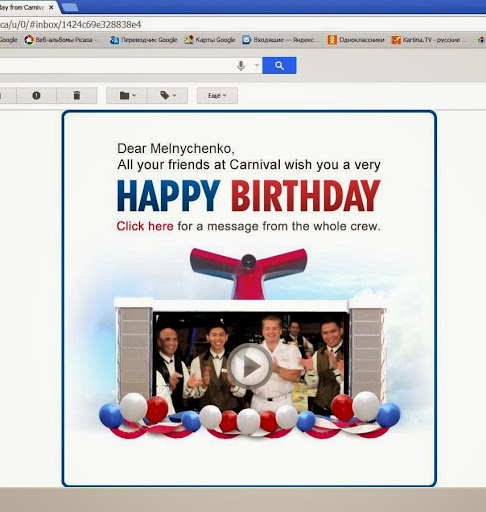The height and width of the screenshot is (512, 486).
Task: Start voice search with the microphone icon
Action: point(241,66)
